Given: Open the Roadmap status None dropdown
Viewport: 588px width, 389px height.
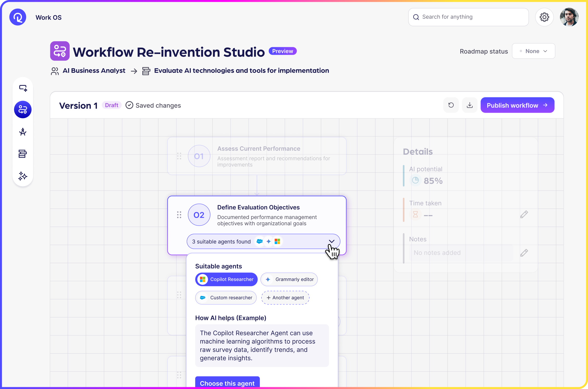Looking at the screenshot, I should point(533,51).
